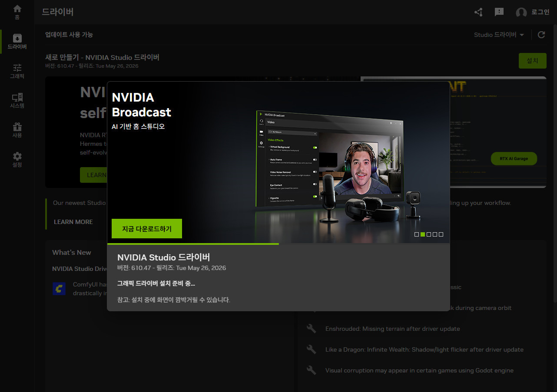Click the wrench icon beside Godot engine issue

tap(311, 370)
